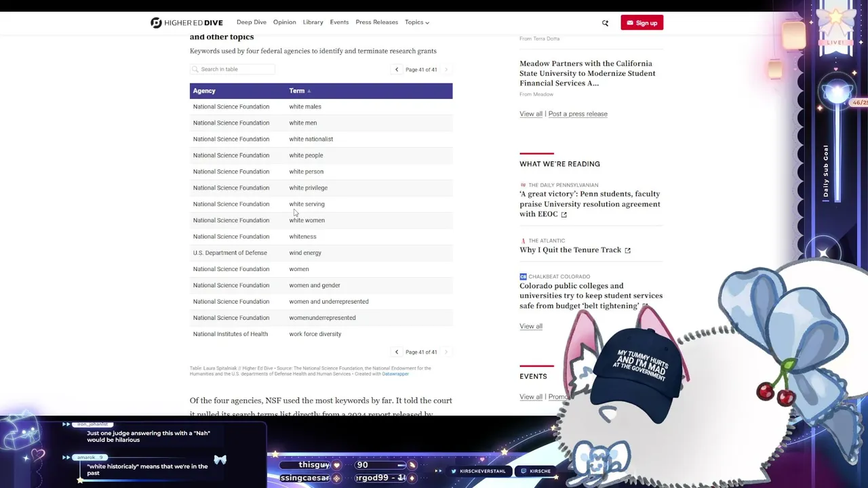Select the 'white people' term cell
The image size is (868, 488).
[306, 155]
